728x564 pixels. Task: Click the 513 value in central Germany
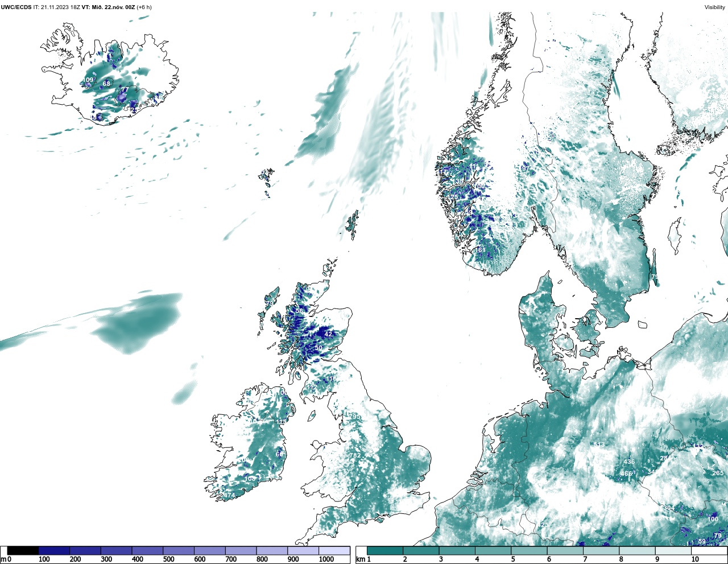[599, 445]
